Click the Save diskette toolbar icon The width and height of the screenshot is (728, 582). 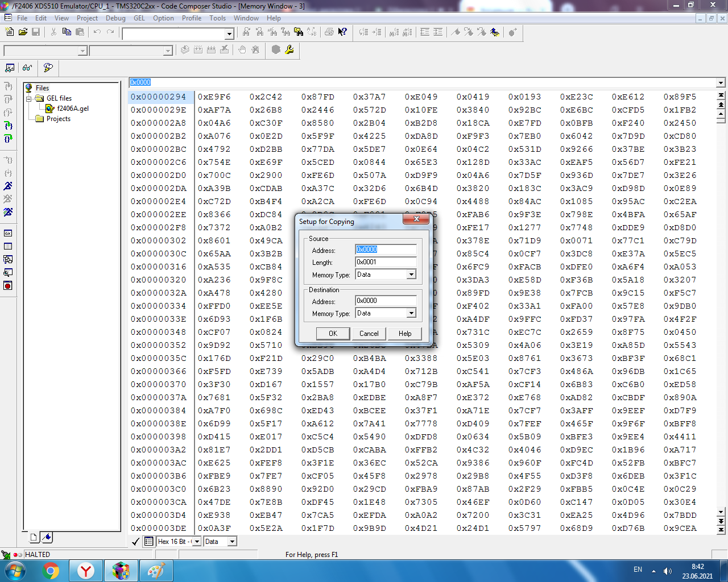click(x=36, y=32)
